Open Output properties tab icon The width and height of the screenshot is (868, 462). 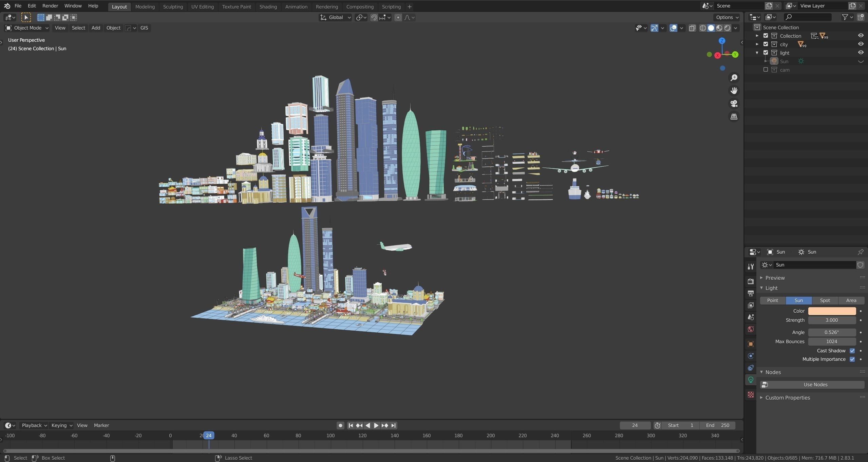click(x=751, y=293)
